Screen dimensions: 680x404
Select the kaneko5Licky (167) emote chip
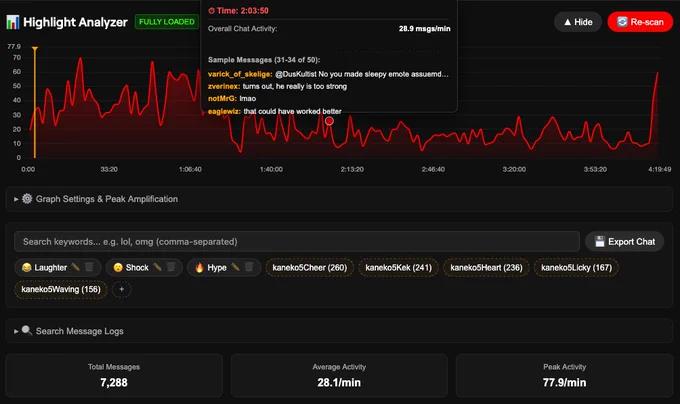click(x=576, y=267)
